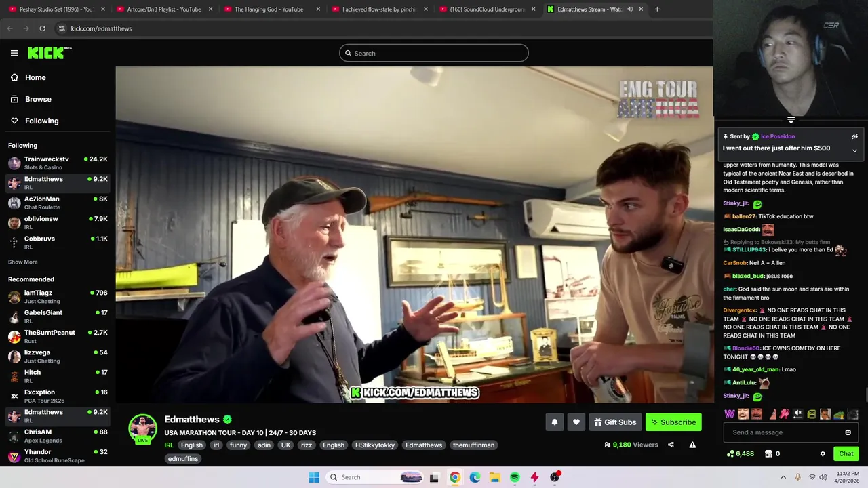Open lizzvega recommended channel
The image size is (868, 488).
(58, 356)
